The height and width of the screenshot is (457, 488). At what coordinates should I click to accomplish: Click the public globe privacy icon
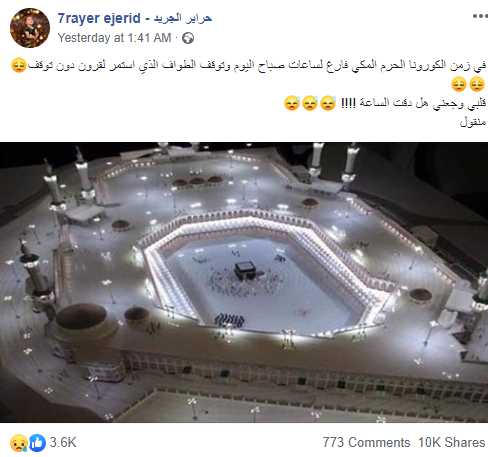click(x=188, y=38)
